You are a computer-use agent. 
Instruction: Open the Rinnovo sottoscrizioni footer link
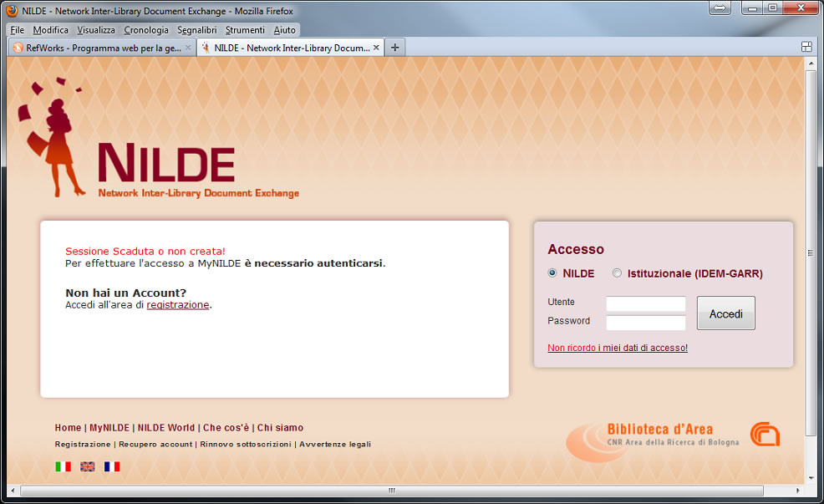coord(246,444)
